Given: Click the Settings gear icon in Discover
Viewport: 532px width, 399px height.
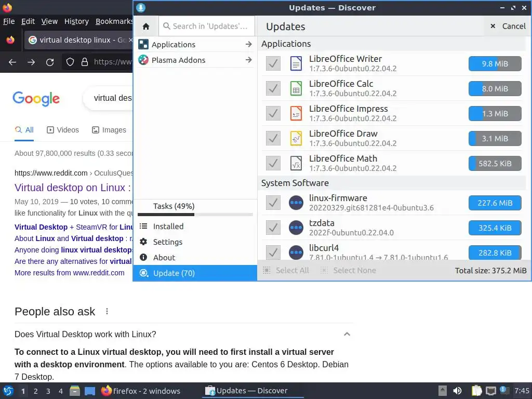Looking at the screenshot, I should tap(143, 242).
